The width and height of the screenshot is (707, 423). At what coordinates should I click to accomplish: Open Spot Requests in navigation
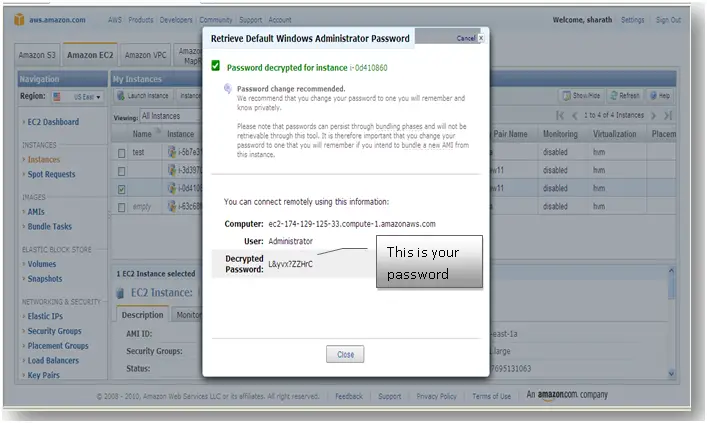tap(51, 174)
